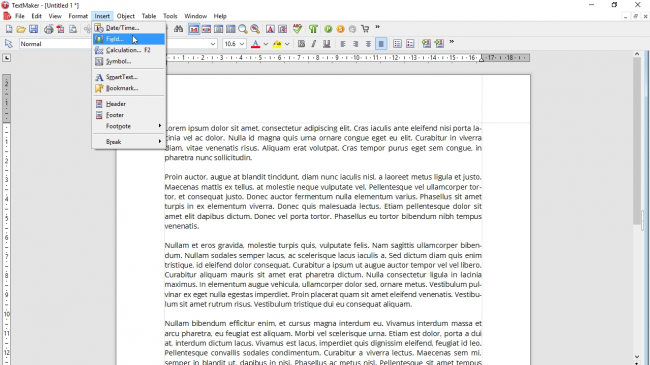Toggle formatting marks pilcrow icon
Viewport: 650px width, 365px height.
(313, 29)
